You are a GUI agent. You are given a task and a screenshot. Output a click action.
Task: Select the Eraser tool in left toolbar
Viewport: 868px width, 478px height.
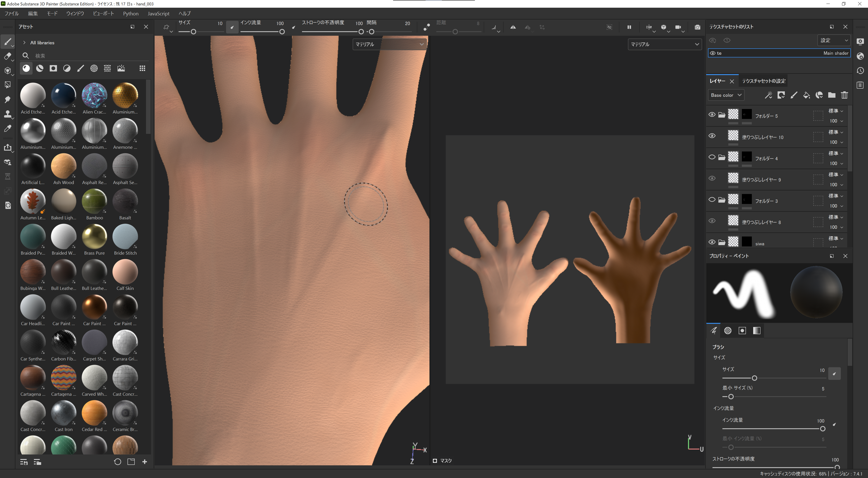tap(7, 56)
